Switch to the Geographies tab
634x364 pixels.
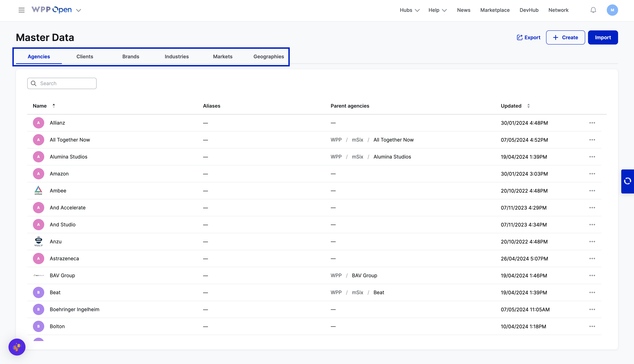click(x=269, y=57)
